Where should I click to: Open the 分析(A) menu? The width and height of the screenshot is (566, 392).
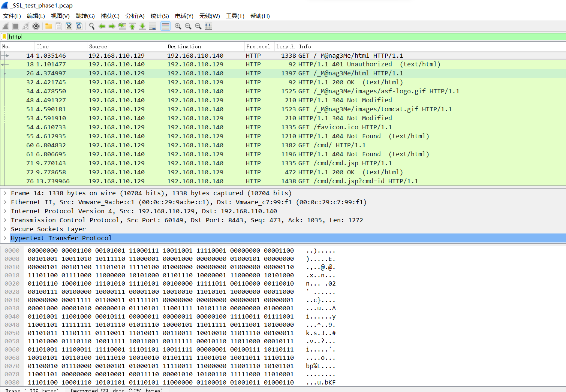135,16
